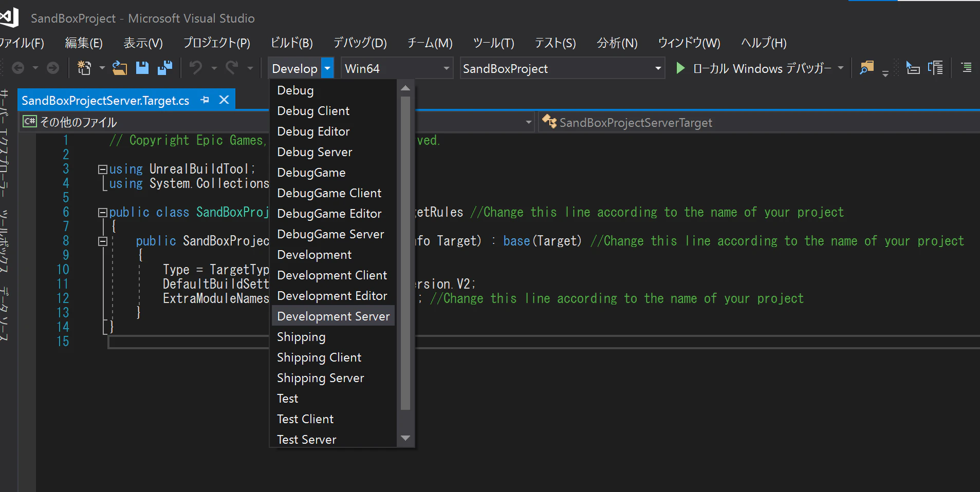Collapse the using directives block
The height and width of the screenshot is (492, 980).
click(103, 169)
